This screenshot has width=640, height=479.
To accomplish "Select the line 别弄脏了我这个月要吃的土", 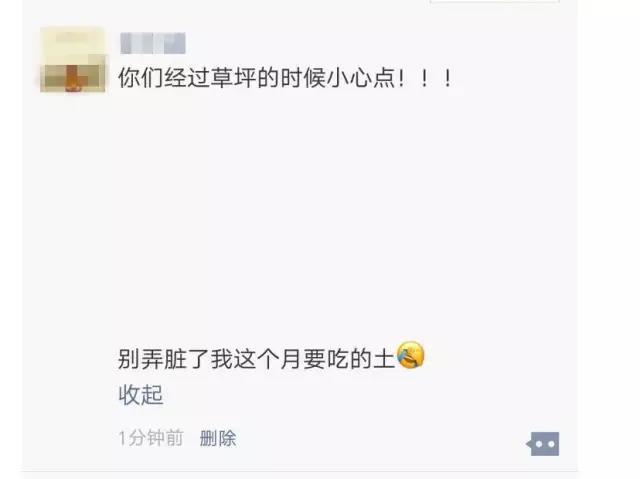I will pos(257,359).
